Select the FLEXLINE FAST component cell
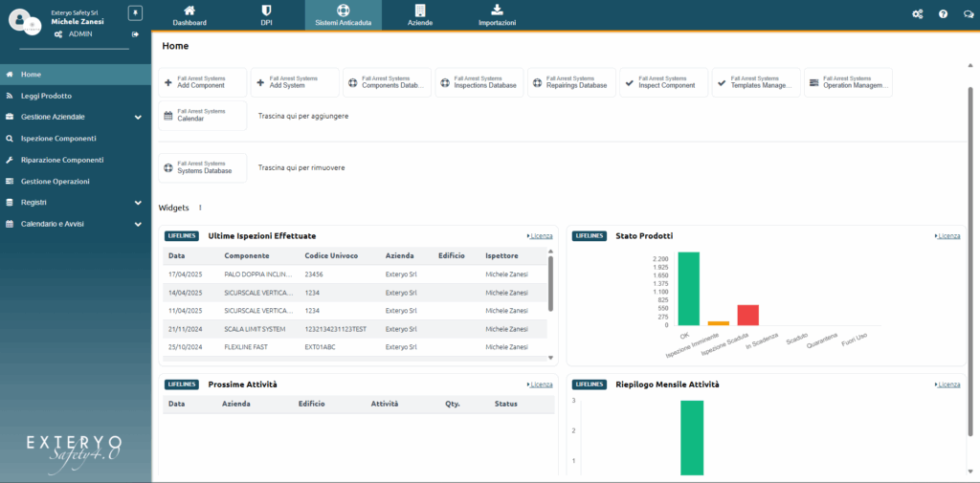This screenshot has width=980, height=483. pyautogui.click(x=245, y=347)
